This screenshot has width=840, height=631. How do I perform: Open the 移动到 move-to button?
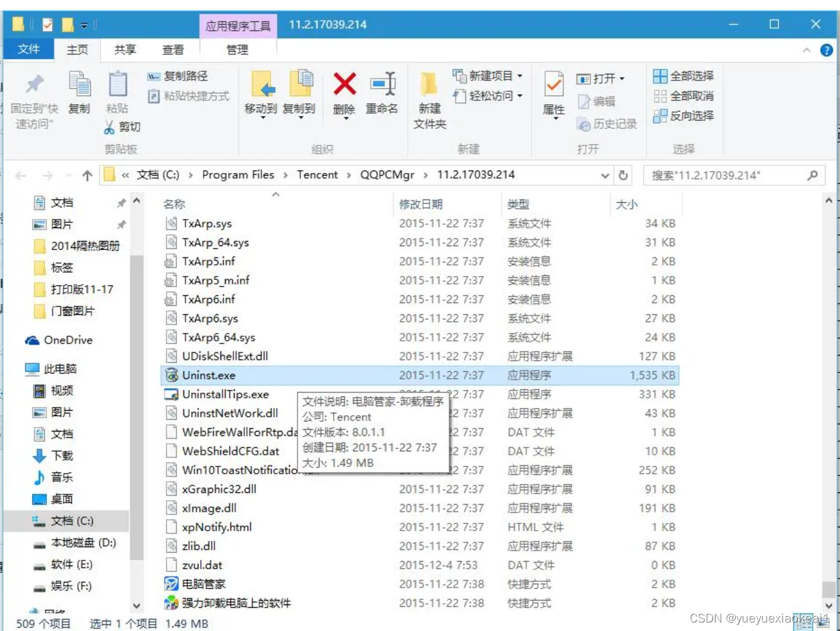click(x=261, y=95)
